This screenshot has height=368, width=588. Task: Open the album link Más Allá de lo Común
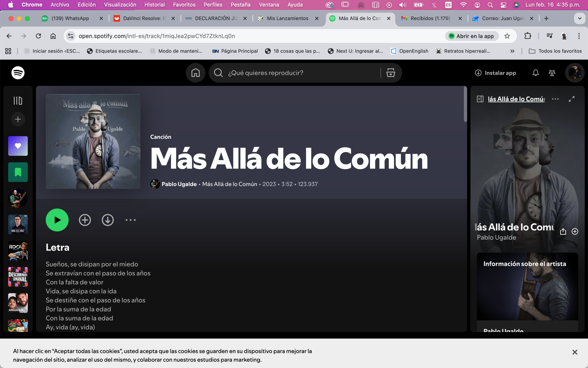click(230, 184)
